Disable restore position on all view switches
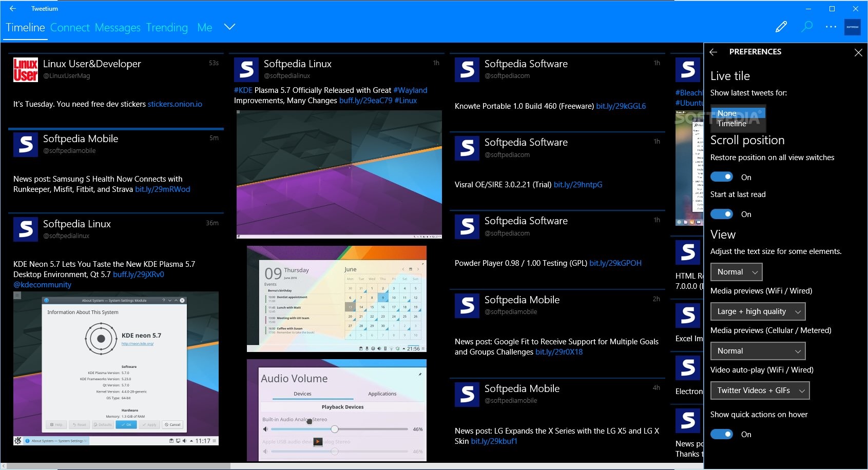Image resolution: width=868 pixels, height=470 pixels. (722, 177)
